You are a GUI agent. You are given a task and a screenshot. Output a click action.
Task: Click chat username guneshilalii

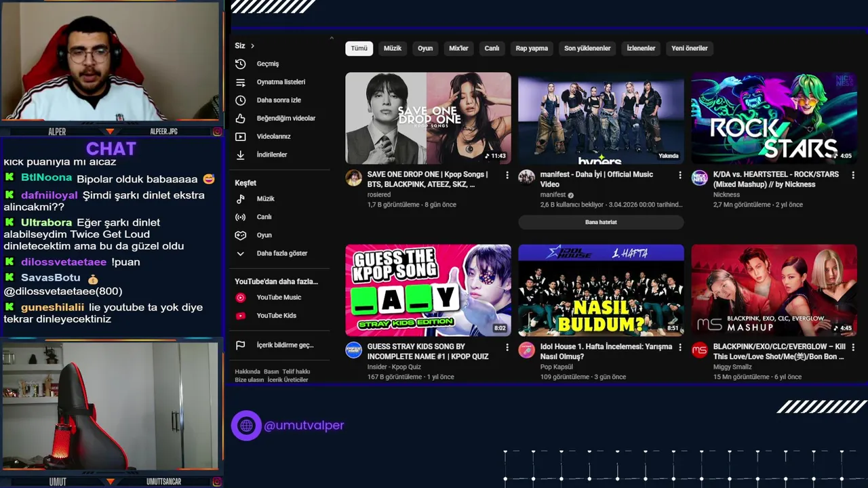(x=53, y=307)
